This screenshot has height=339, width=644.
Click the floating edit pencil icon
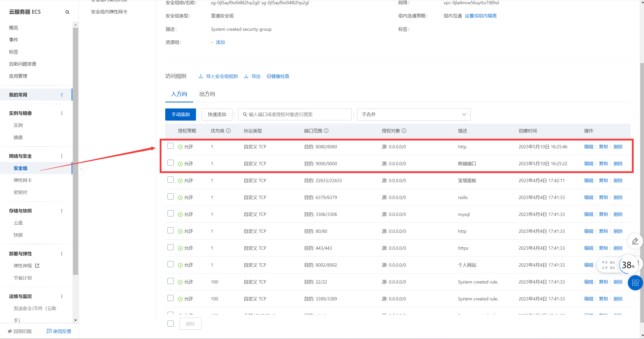pos(635,241)
